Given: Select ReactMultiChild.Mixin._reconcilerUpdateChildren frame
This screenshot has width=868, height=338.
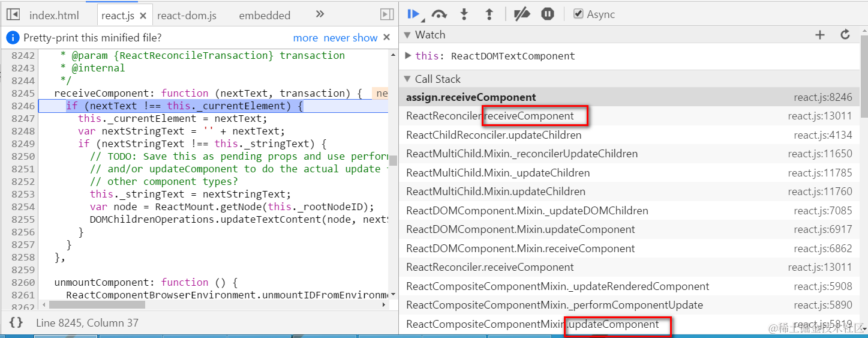Looking at the screenshot, I should click(x=629, y=154).
